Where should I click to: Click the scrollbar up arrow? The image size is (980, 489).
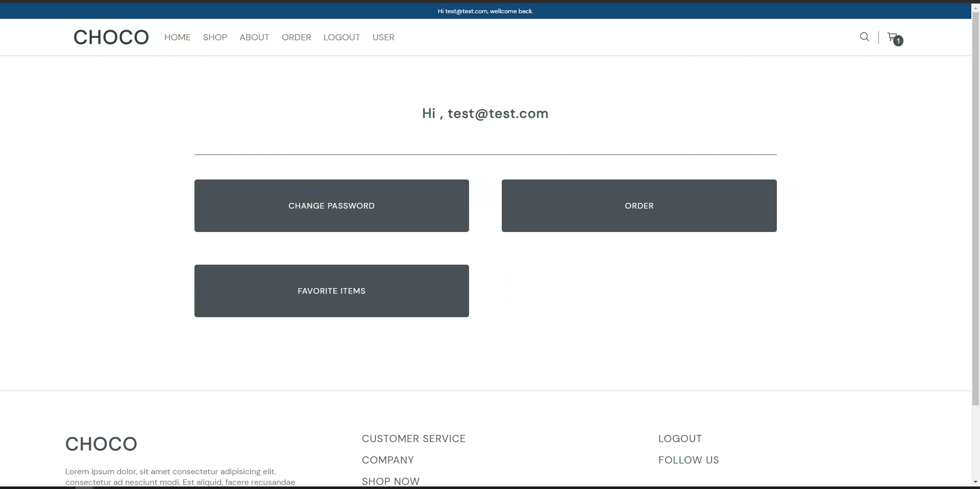coord(975,7)
